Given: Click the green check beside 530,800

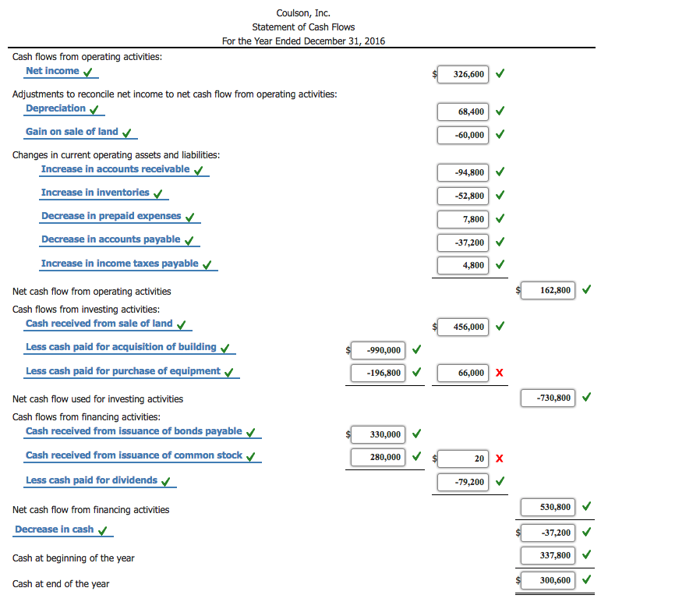Looking at the screenshot, I should [x=587, y=506].
